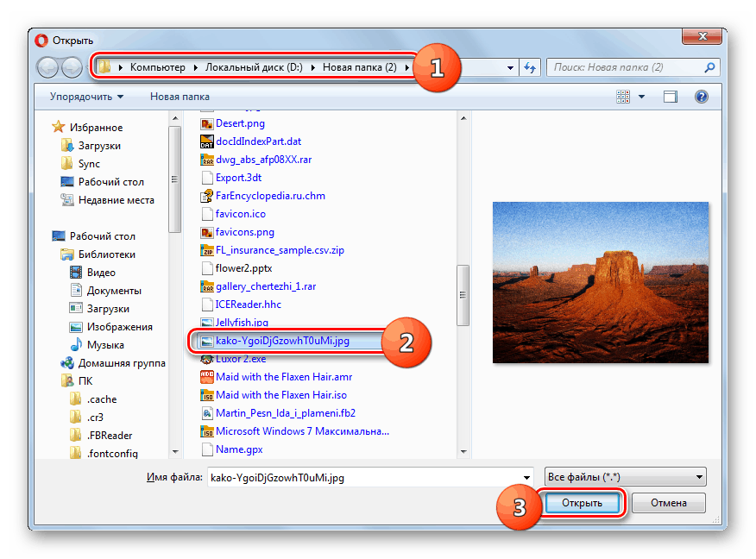The height and width of the screenshot is (559, 756).
Task: Select Недавние места in navigation pane
Action: coord(117,200)
